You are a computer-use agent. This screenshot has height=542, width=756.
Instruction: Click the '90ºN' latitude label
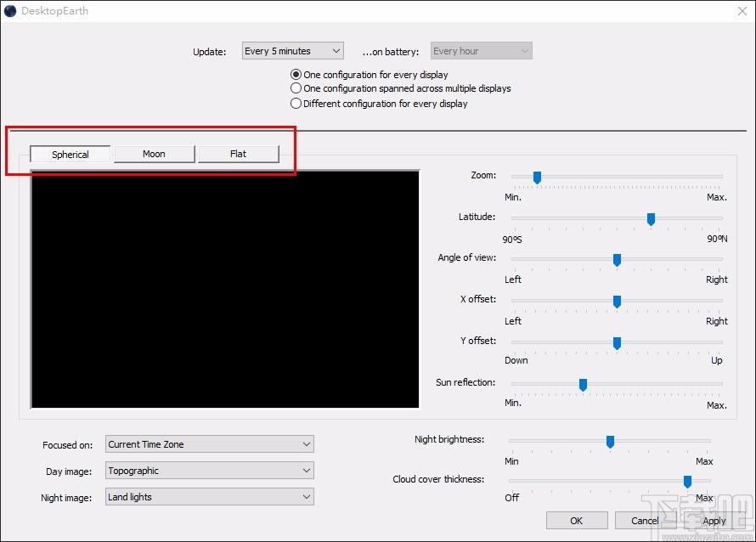pyautogui.click(x=717, y=239)
